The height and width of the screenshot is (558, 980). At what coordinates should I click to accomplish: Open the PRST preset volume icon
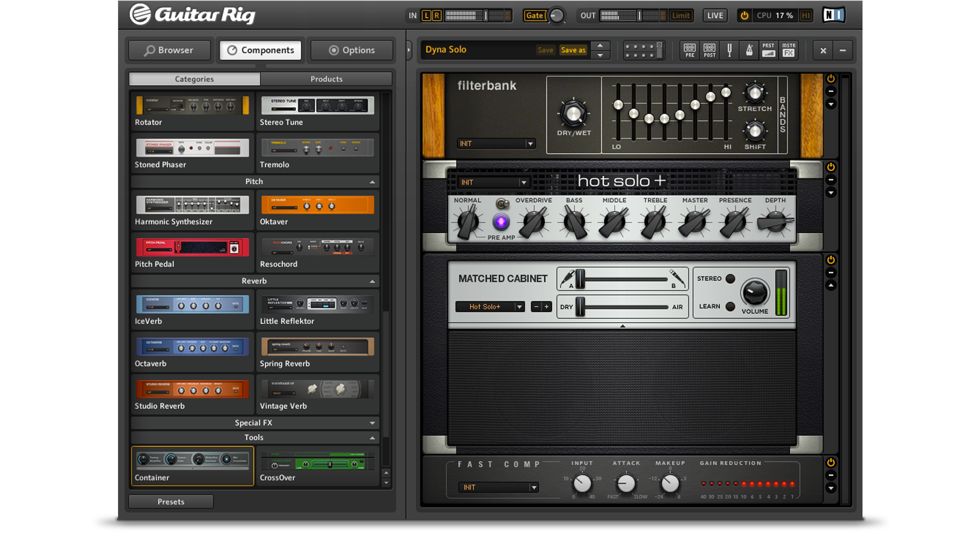pos(769,50)
